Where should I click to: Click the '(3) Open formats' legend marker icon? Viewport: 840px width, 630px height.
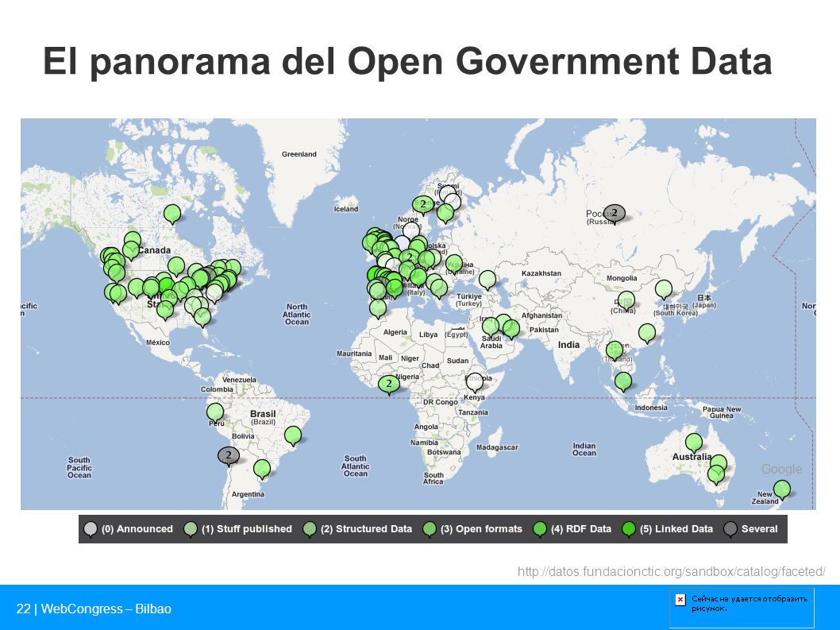click(x=429, y=529)
